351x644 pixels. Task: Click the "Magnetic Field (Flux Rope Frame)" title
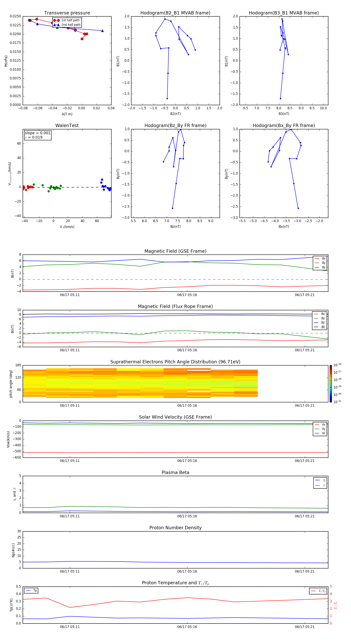point(175,307)
